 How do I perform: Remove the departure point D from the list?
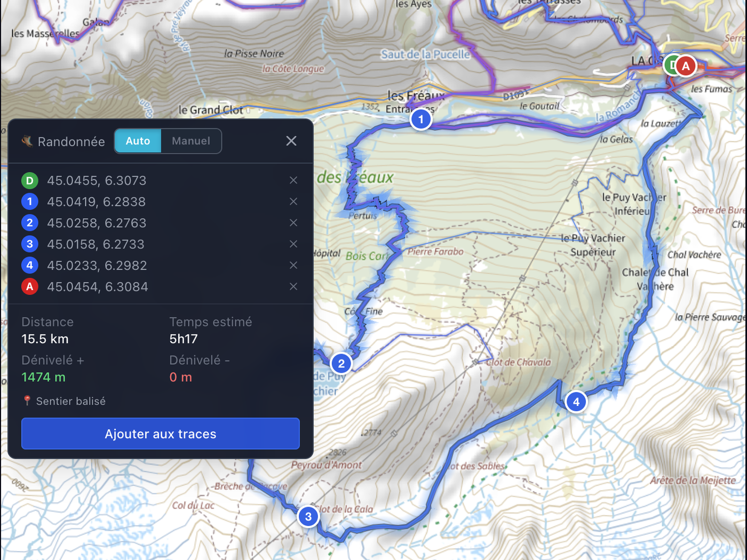coord(293,180)
